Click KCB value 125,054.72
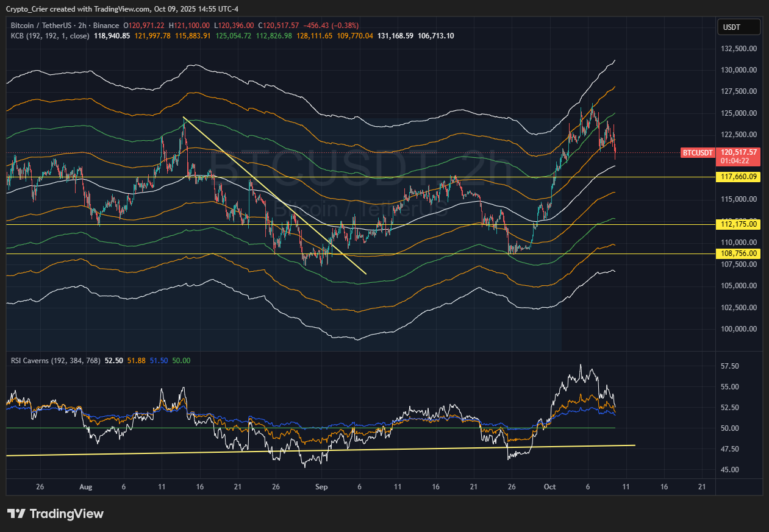This screenshot has height=532, width=769. (x=234, y=36)
